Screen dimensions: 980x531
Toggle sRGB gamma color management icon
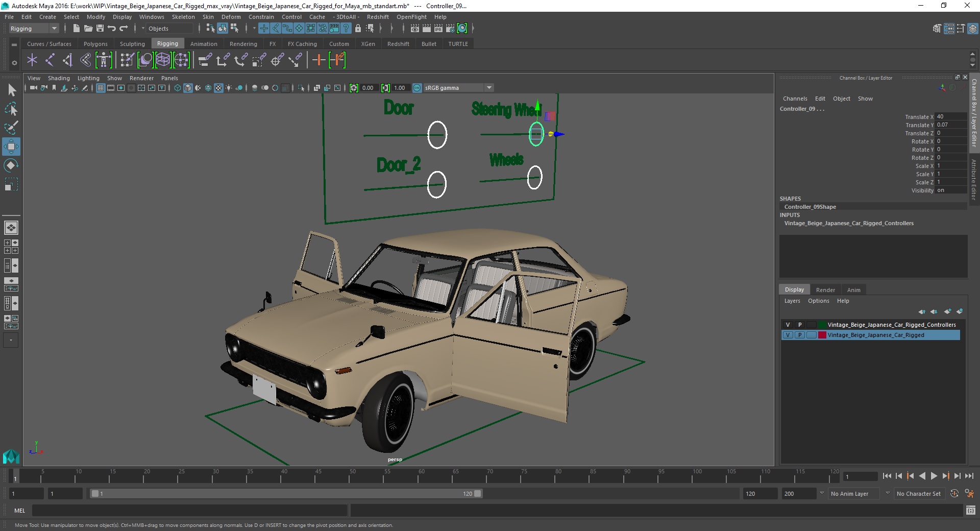coord(417,88)
